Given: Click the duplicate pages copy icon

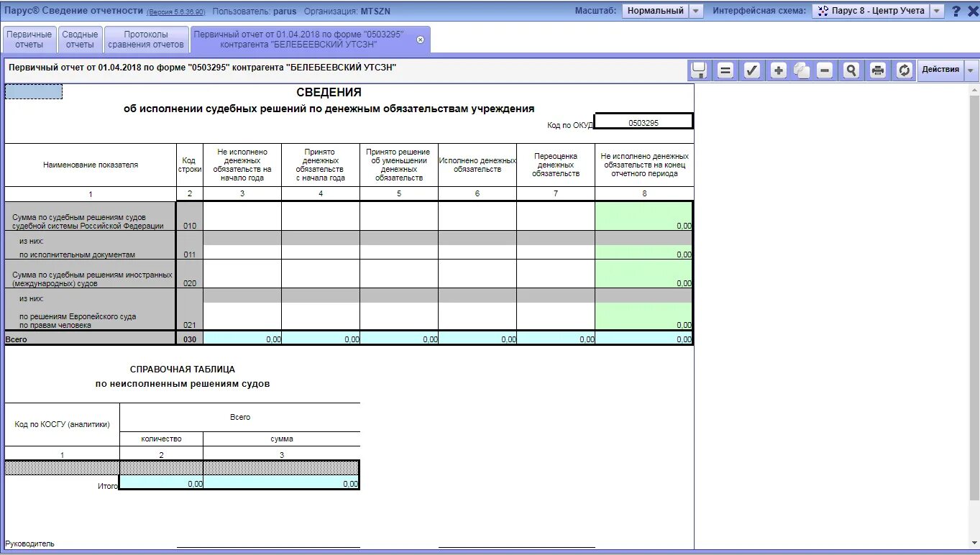Looking at the screenshot, I should click(802, 70).
